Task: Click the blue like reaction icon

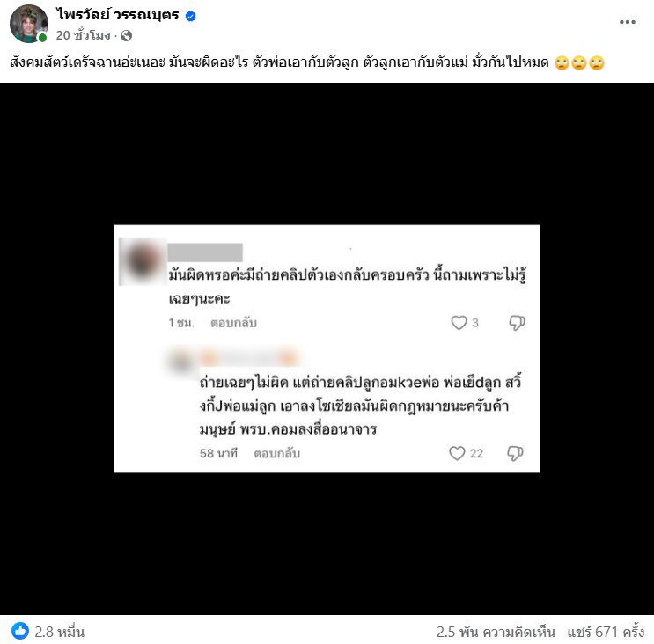Action: pos(20,631)
